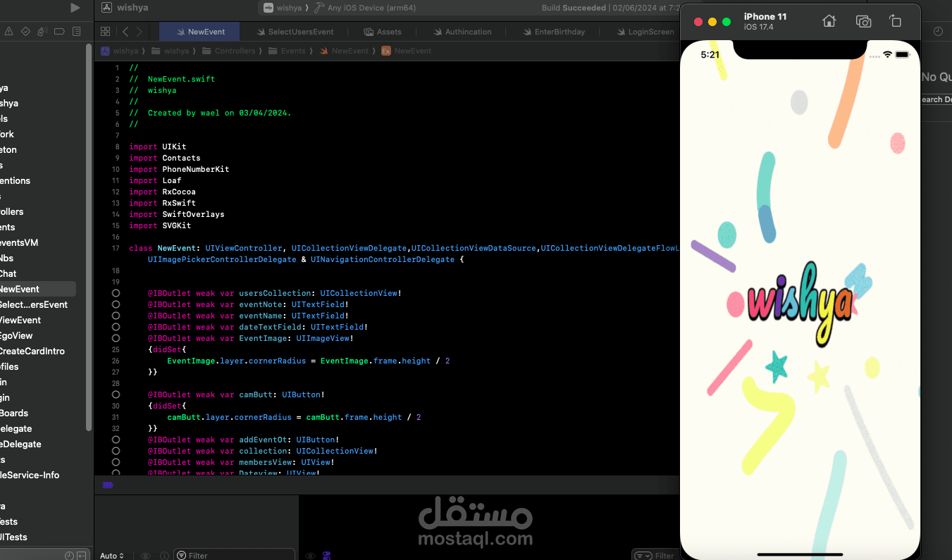Click the variables view Filter field
The height and width of the screenshot is (560, 952).
[x=235, y=556]
